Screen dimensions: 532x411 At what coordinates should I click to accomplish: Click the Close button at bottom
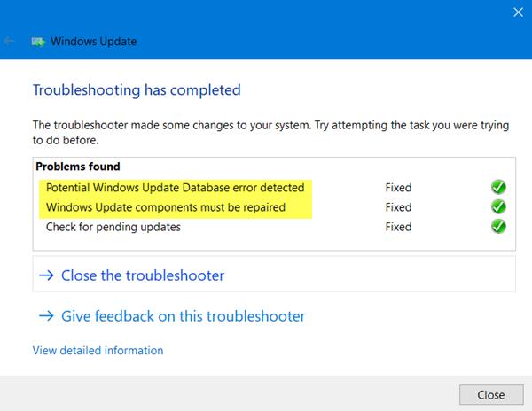click(491, 395)
